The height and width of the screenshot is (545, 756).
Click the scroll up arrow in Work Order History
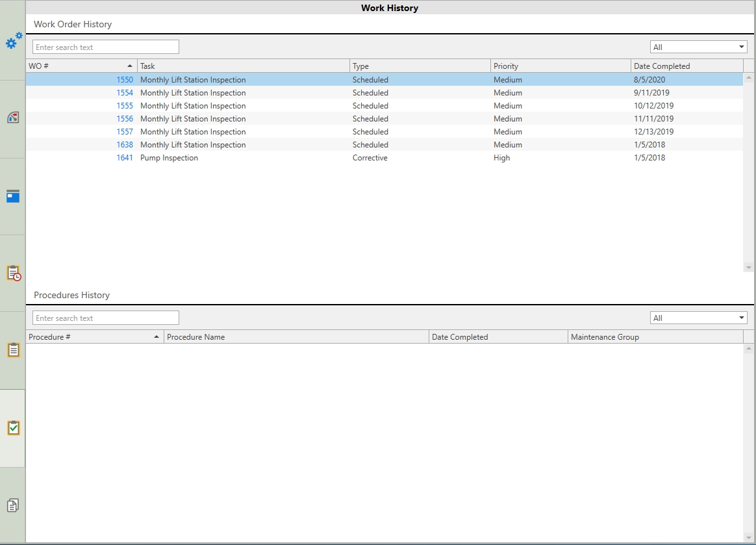(x=748, y=77)
